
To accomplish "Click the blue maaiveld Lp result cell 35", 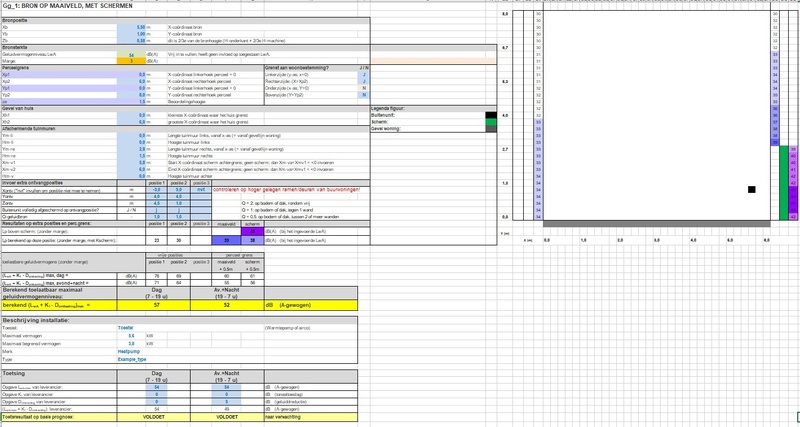I will pos(227,240).
